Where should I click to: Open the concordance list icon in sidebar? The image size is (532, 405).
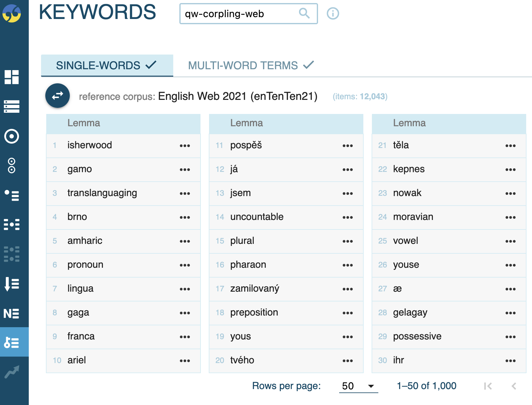(12, 106)
